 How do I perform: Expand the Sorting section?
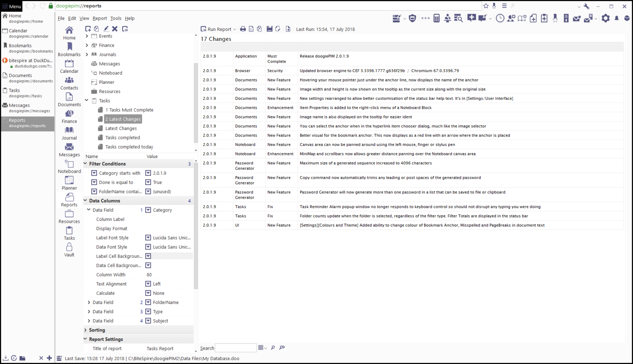coord(86,330)
